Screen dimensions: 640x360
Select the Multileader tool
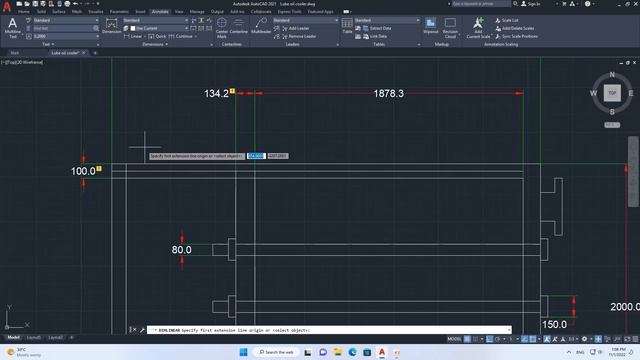261,26
